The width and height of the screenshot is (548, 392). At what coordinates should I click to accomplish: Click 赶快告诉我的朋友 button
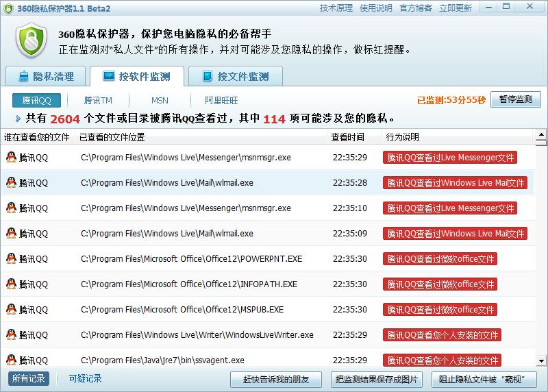click(x=276, y=380)
